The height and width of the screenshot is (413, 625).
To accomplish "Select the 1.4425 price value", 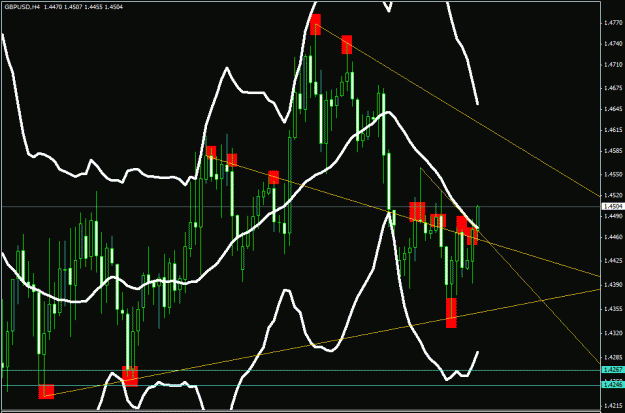I will click(x=612, y=260).
